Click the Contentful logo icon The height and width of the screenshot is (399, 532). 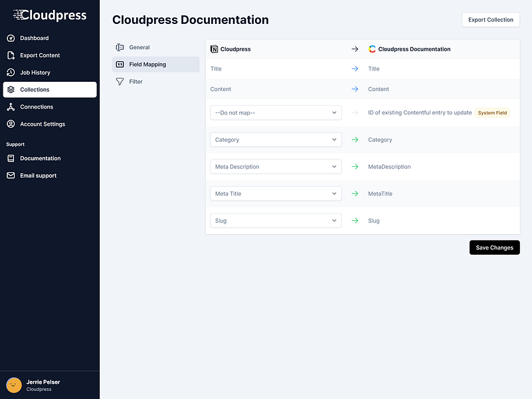372,49
